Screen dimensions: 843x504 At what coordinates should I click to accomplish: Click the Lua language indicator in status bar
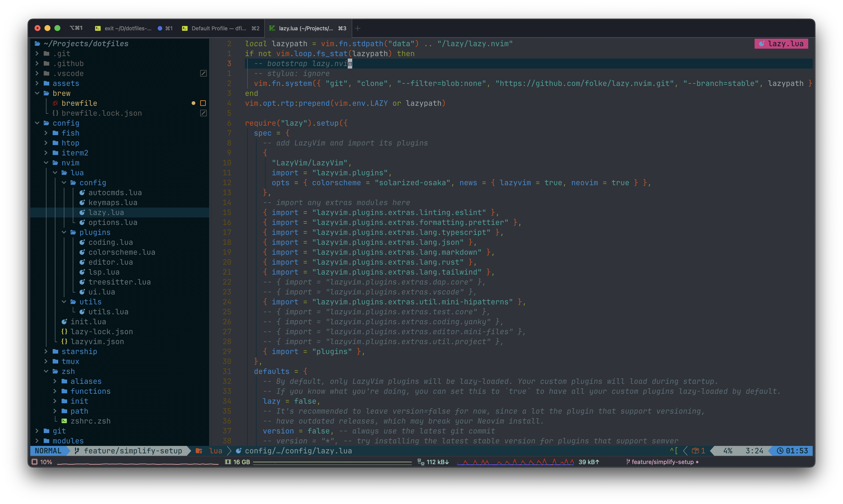(x=213, y=451)
